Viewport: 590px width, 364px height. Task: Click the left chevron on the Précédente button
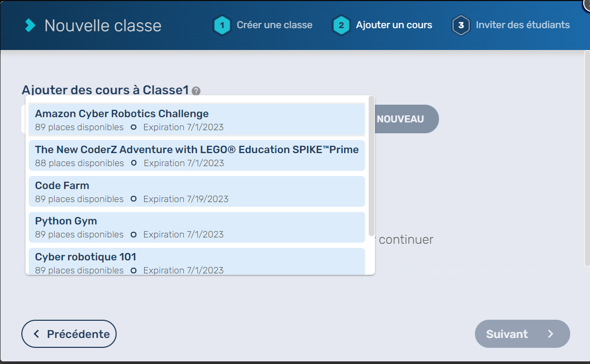(36, 334)
